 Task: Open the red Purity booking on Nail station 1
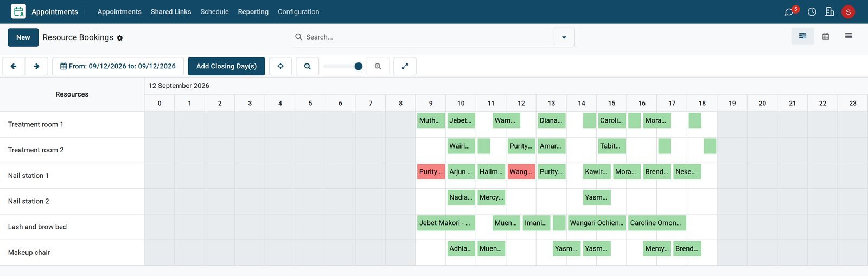(431, 171)
